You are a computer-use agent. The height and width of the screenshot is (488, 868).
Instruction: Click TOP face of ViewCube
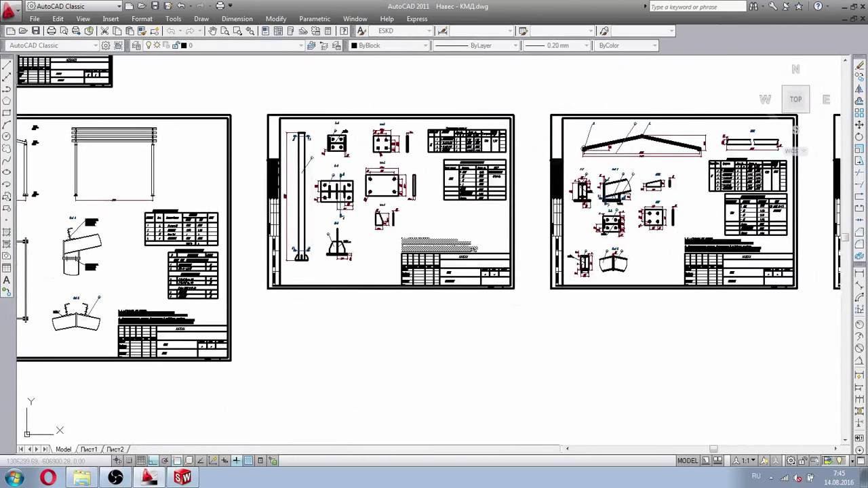click(795, 99)
